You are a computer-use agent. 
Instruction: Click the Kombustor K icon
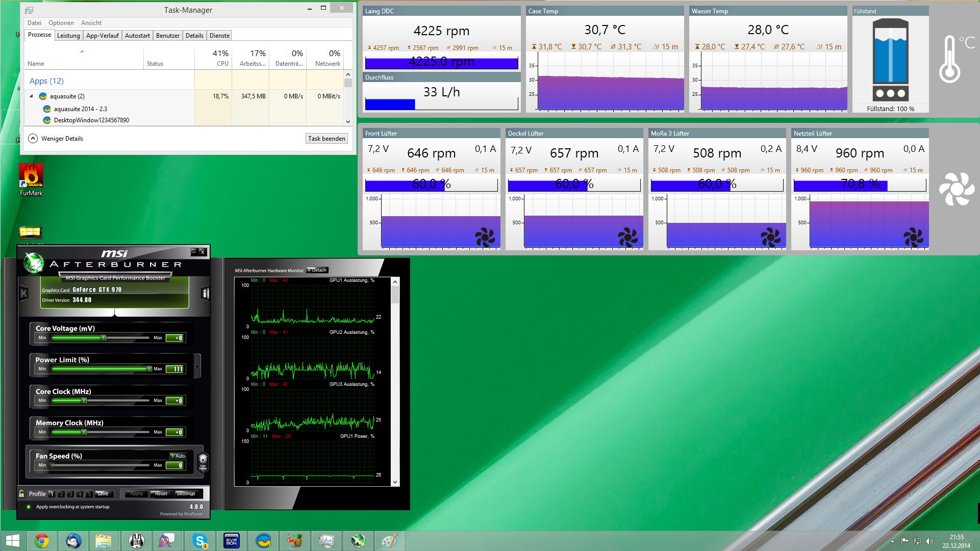tap(23, 293)
